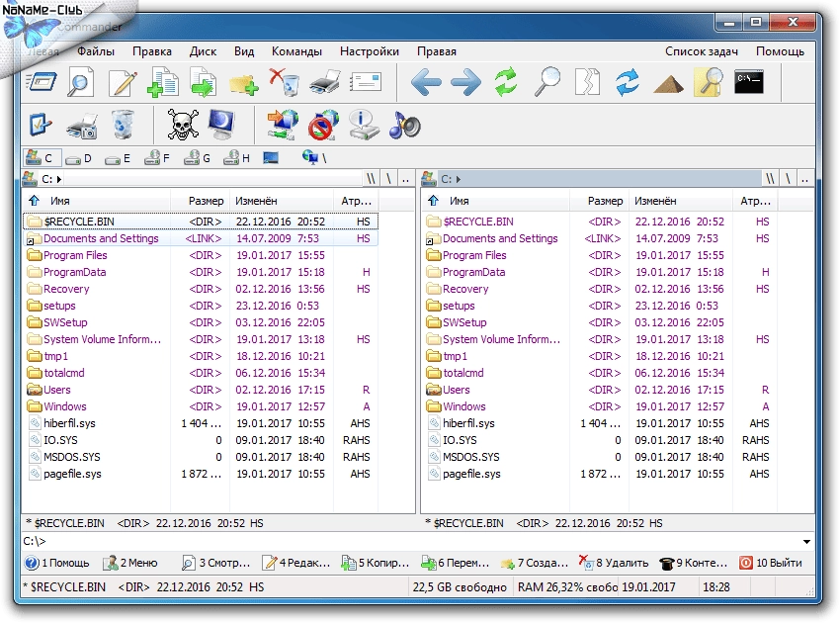
Task: Click the blue back arrow icon
Action: 427,82
